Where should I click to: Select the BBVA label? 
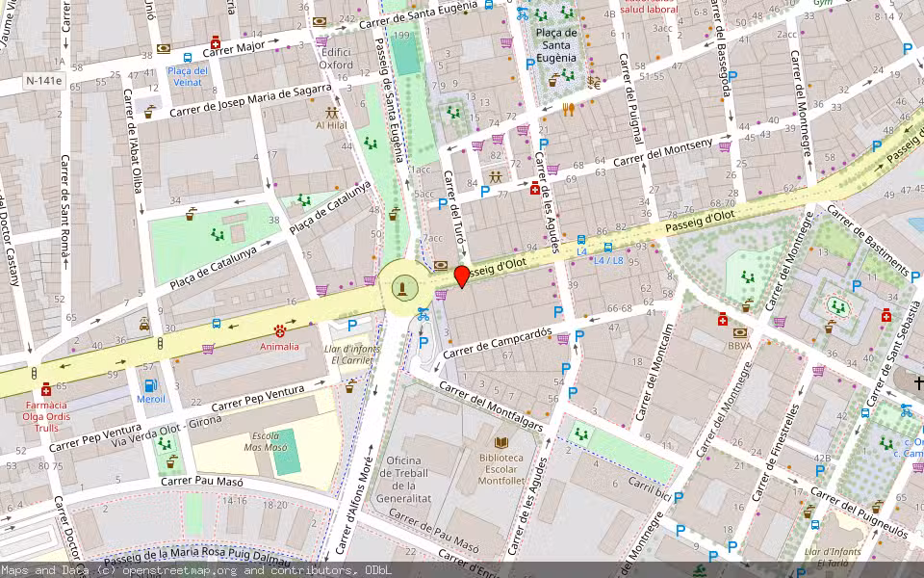pyautogui.click(x=739, y=346)
